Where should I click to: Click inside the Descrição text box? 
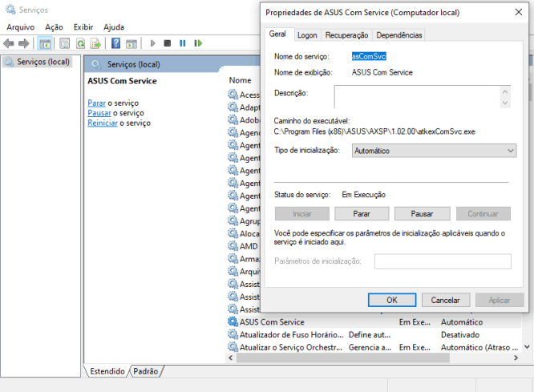coord(417,97)
